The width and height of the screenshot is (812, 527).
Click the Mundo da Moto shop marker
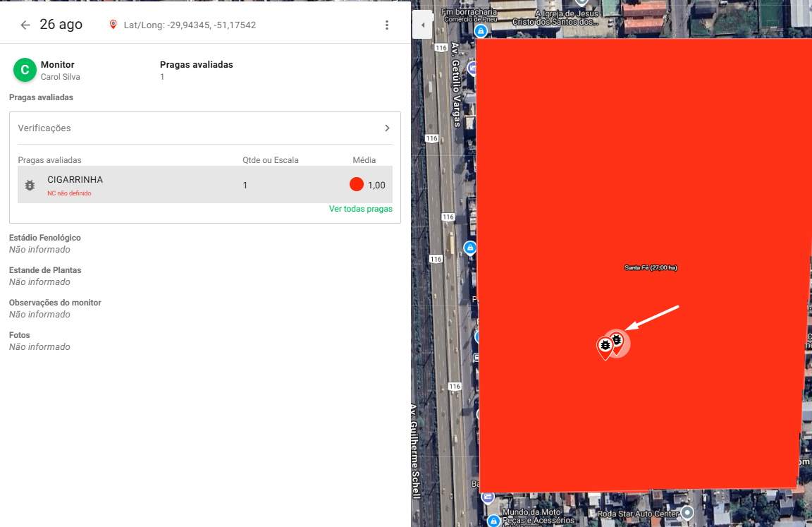pyautogui.click(x=494, y=521)
